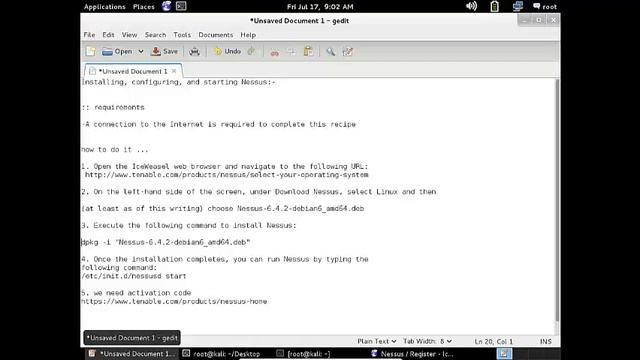Create a new document with toolbar icon
This screenshot has height=360, width=640.
91,51
